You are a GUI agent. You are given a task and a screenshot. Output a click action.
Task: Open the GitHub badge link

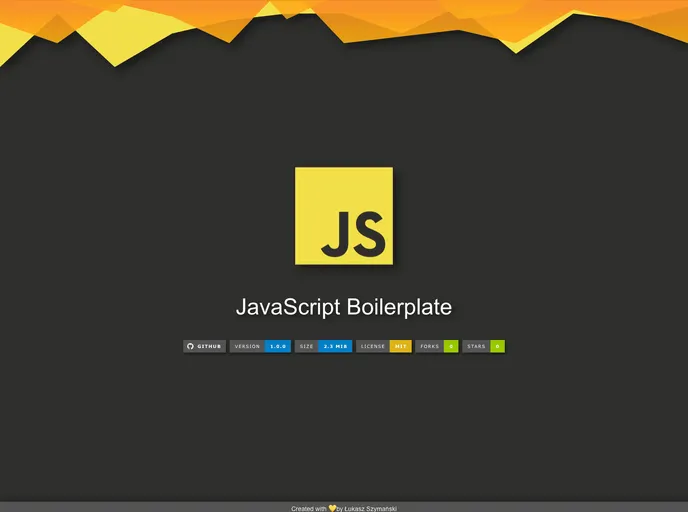click(204, 346)
